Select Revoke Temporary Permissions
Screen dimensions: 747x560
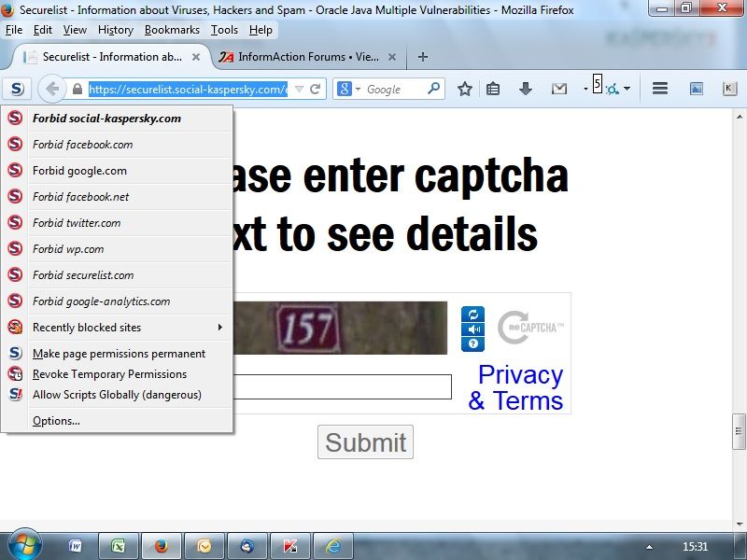118,374
